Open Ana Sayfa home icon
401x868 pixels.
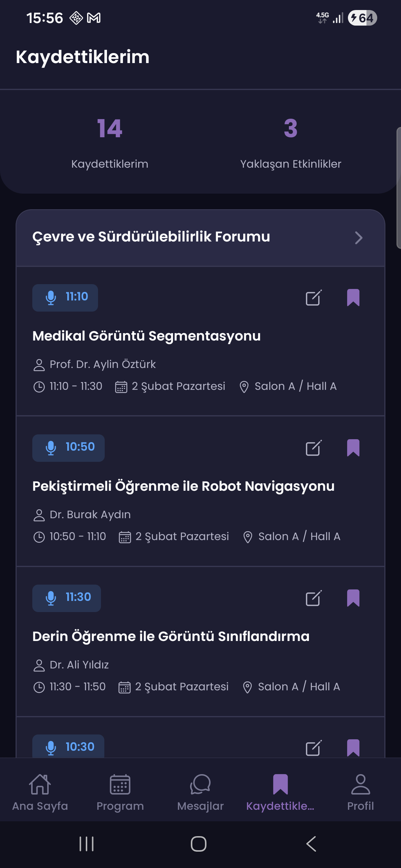pyautogui.click(x=40, y=784)
